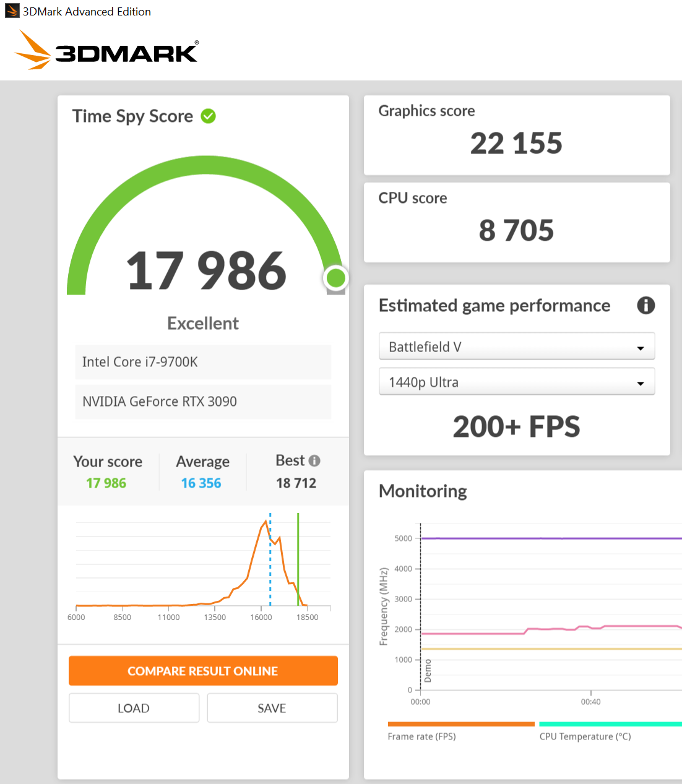Click the Excellent rating label

(203, 323)
